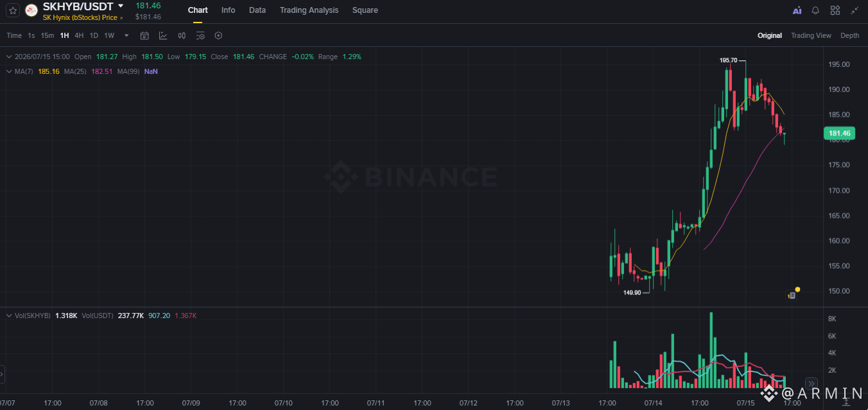
Task: Switch to the Original chart view
Action: click(769, 35)
